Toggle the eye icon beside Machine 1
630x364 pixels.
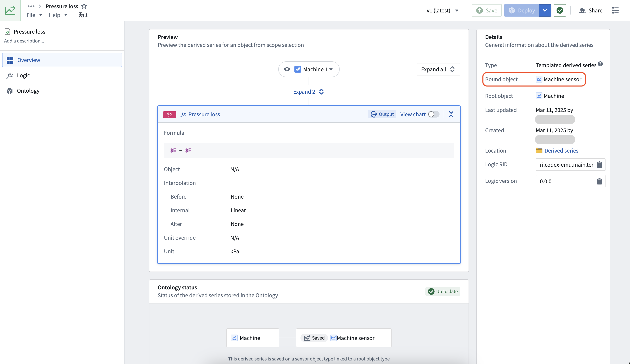(x=287, y=69)
